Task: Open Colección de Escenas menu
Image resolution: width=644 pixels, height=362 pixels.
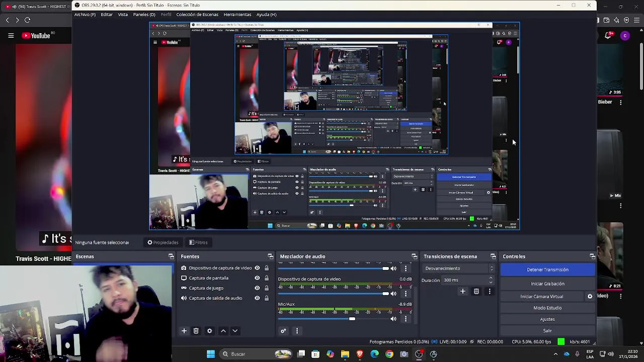Action: point(197,15)
